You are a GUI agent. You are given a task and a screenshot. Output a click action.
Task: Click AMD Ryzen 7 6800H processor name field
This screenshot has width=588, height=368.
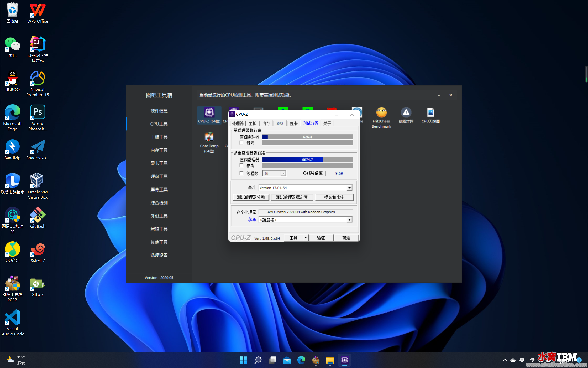coord(306,212)
